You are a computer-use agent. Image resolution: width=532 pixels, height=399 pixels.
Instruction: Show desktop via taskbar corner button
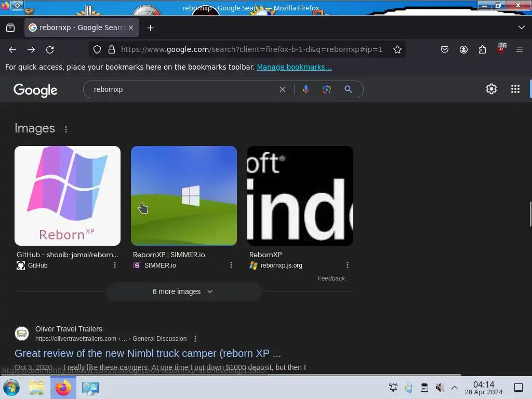pyautogui.click(x=518, y=388)
